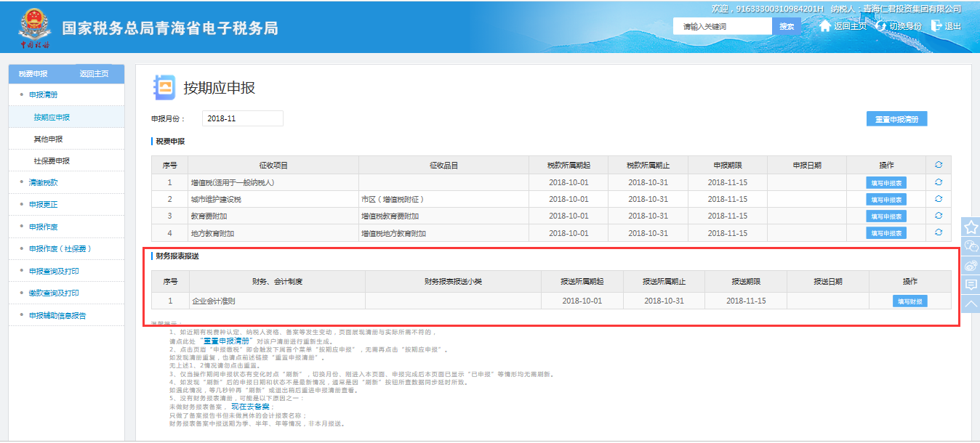Refresh the 增值税(适用于一般纳税人) row status
980x443 pixels.
(x=938, y=182)
